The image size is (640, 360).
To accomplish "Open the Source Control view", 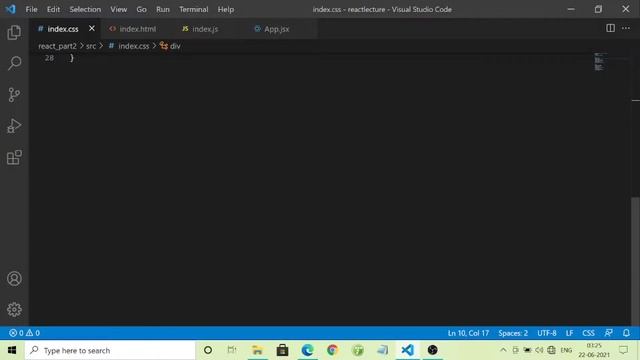I will point(14,95).
